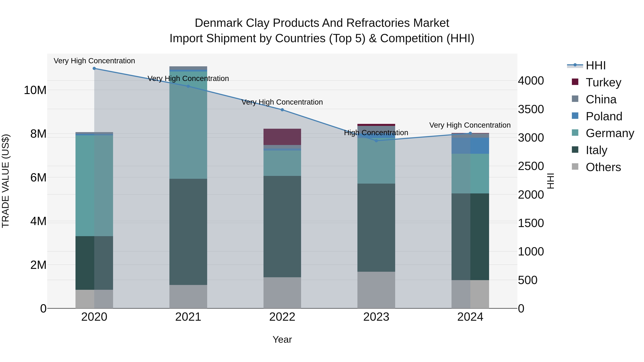Toggle Poland series in the legend

coord(597,116)
